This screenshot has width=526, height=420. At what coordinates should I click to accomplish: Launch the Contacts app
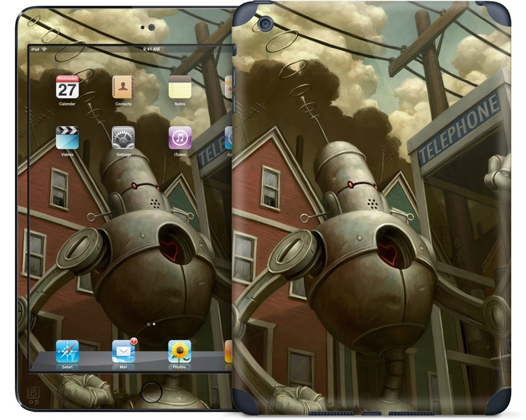pyautogui.click(x=123, y=87)
